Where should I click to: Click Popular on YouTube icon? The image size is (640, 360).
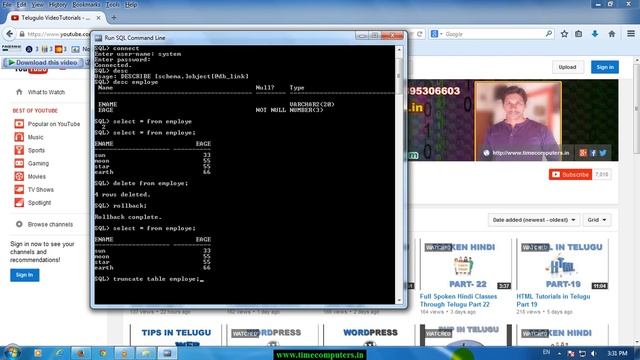(19, 124)
